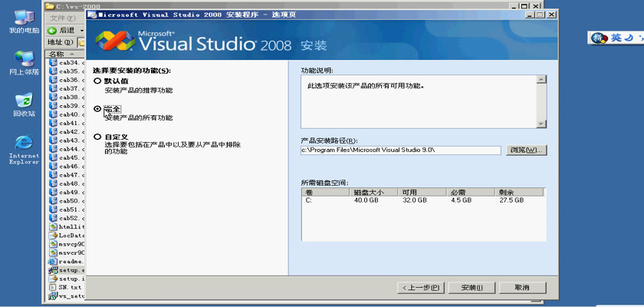Click the feature description text 此选项安装该产品的所有可用功能
The height and width of the screenshot is (307, 644).
click(365, 86)
